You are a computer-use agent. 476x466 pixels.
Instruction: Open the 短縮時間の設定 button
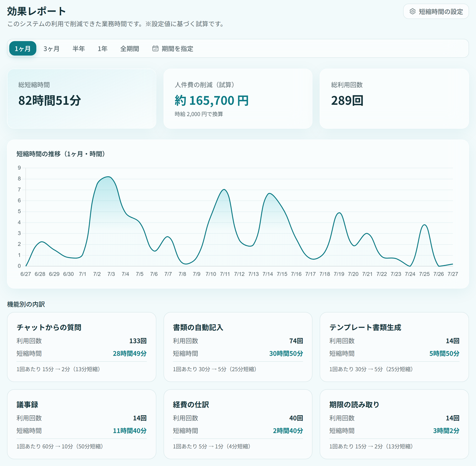tap(436, 11)
